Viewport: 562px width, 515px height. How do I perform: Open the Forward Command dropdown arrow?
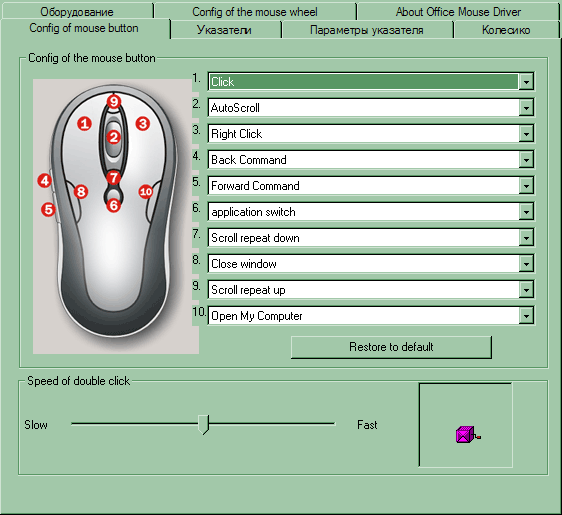[526, 186]
